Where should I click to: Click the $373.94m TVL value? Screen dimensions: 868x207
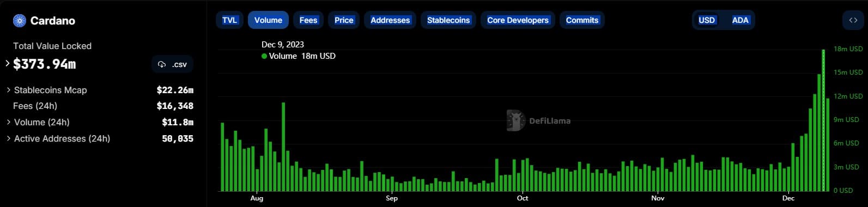44,64
